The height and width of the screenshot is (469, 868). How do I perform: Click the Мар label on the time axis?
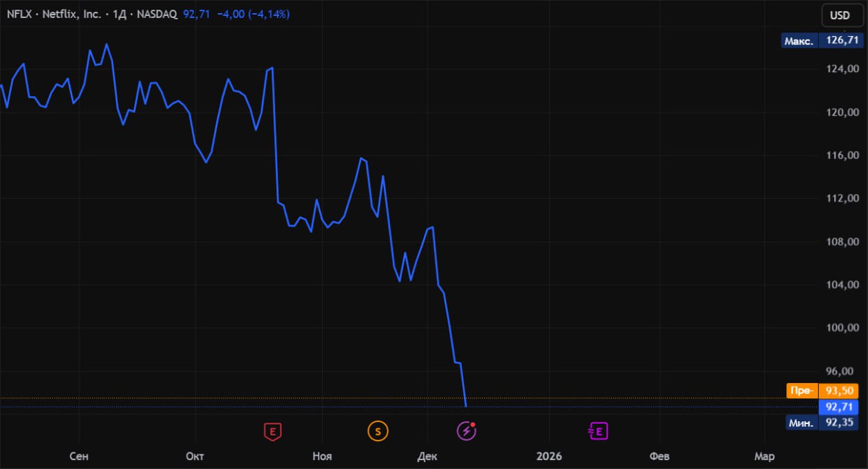click(x=764, y=456)
